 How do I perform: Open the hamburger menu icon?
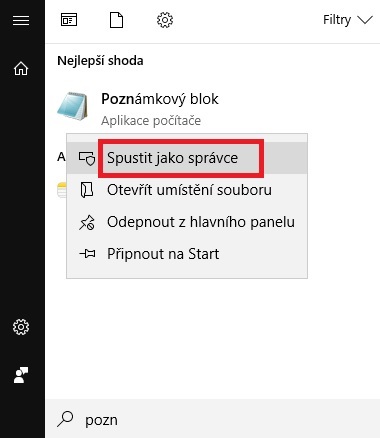coord(21,21)
